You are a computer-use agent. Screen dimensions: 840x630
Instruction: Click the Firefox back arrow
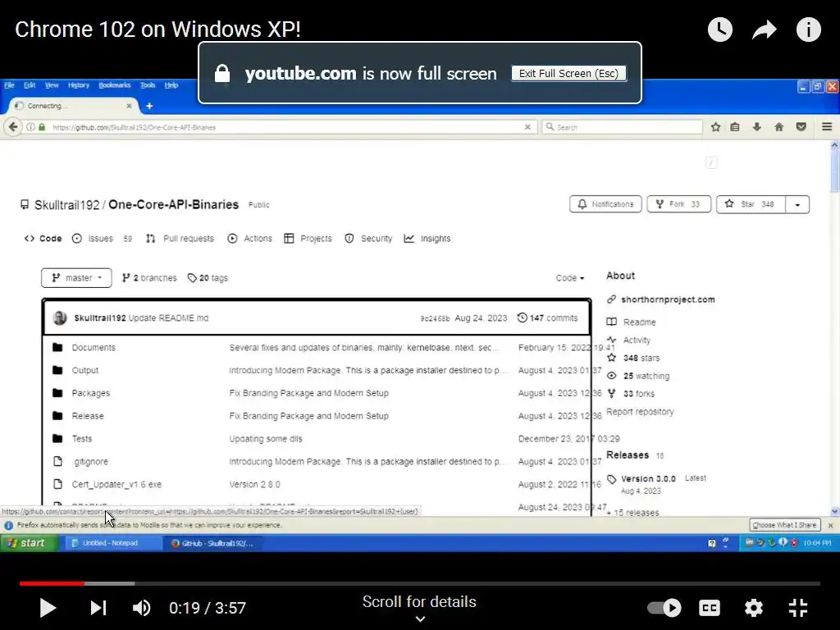(13, 127)
